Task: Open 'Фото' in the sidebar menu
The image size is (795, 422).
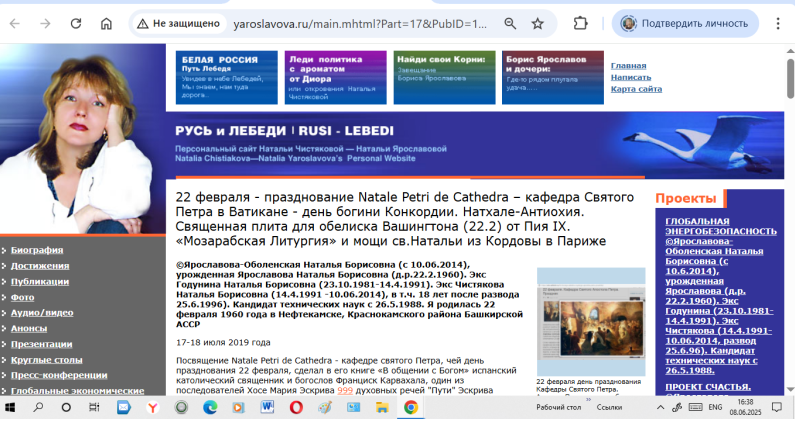Action: pos(23,297)
